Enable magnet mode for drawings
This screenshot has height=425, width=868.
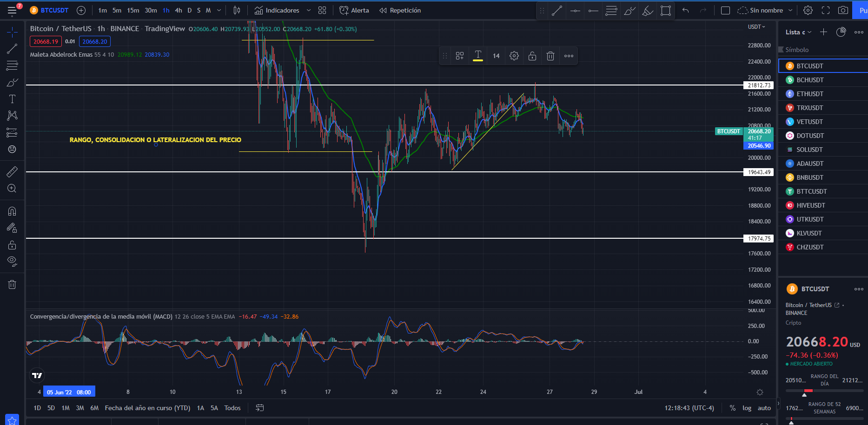(x=12, y=211)
